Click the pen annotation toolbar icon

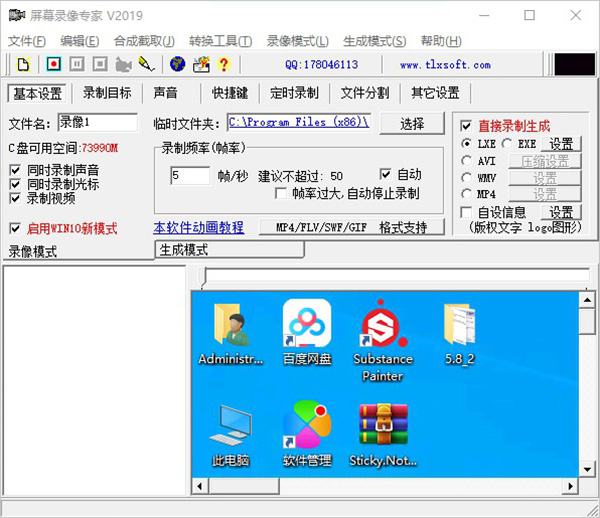pyautogui.click(x=146, y=65)
